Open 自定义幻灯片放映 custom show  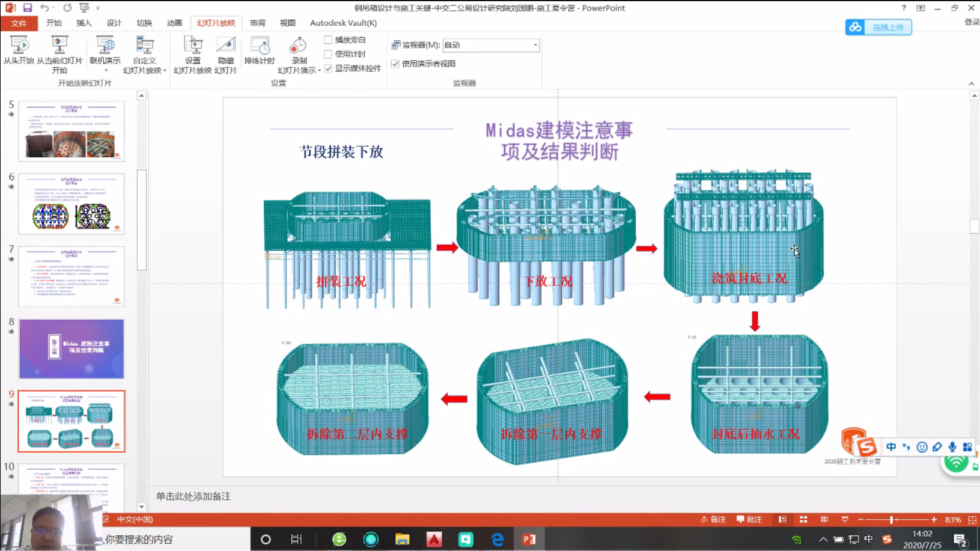145,55
